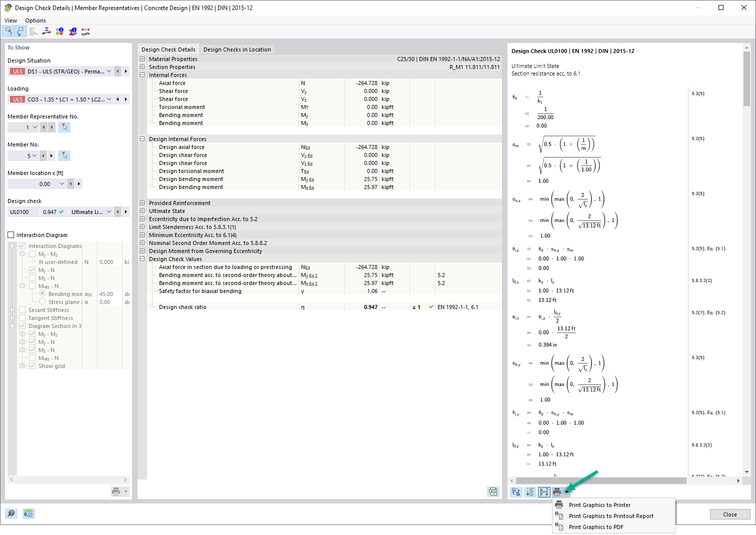
Task: Go to next Member location x arrow
Action: pyautogui.click(x=79, y=184)
